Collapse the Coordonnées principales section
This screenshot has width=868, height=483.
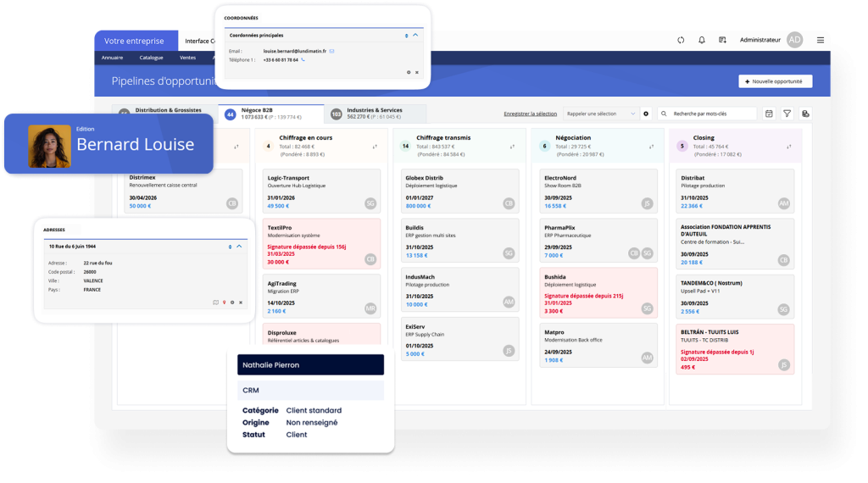[415, 36]
